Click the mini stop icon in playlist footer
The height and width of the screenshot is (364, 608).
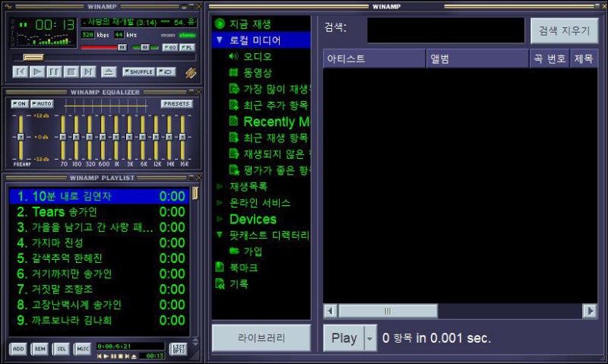[x=120, y=356]
